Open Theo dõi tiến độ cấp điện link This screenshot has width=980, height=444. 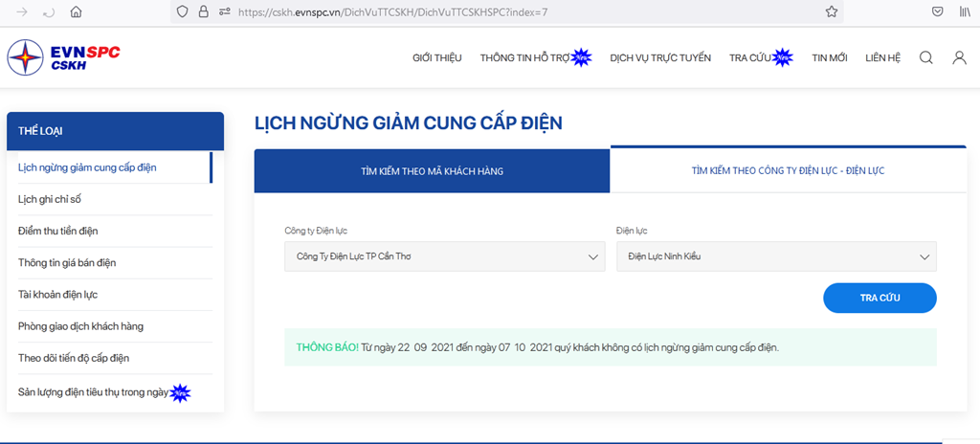click(x=75, y=358)
